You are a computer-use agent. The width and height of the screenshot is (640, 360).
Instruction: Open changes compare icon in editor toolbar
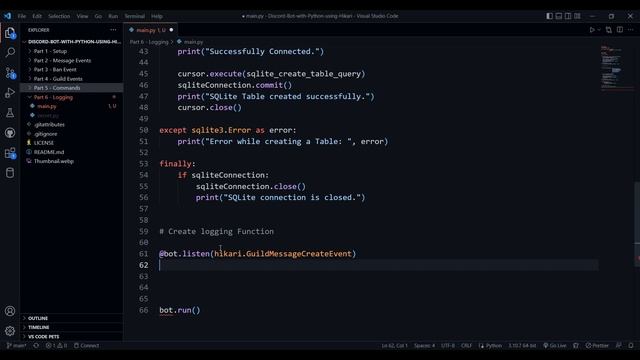(x=609, y=30)
